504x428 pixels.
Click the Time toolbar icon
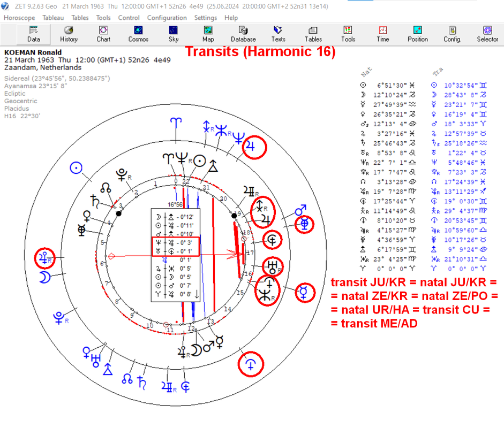(x=383, y=34)
